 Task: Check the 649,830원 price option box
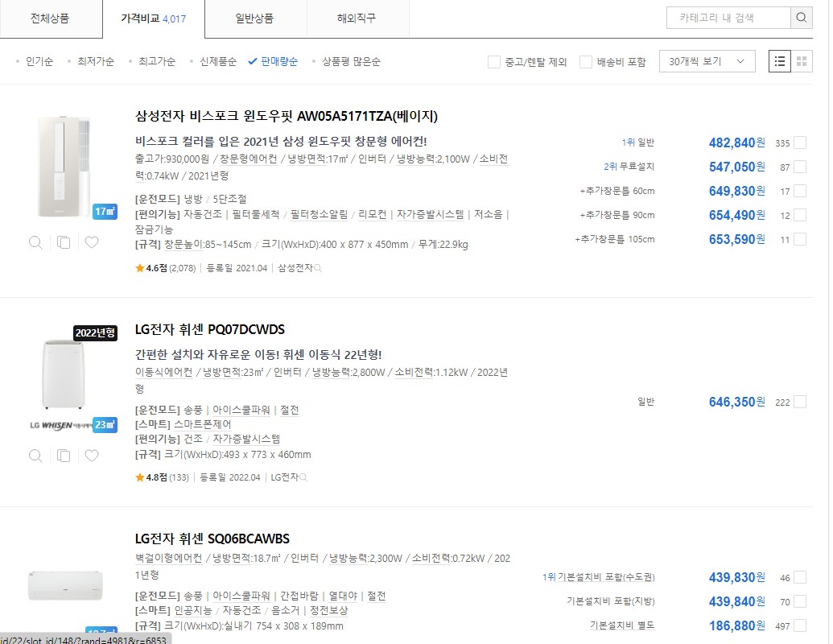800,192
